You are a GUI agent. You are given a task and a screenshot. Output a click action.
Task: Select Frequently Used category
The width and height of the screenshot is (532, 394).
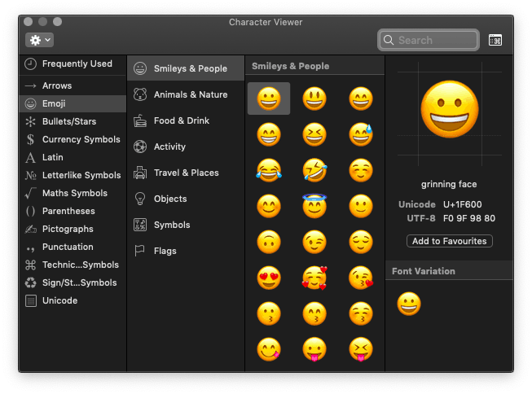click(x=73, y=63)
